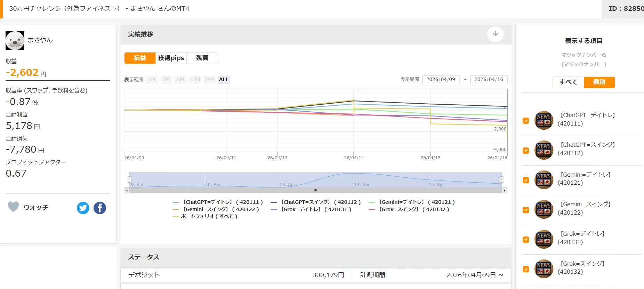644x289 pixels.
Task: Click the ChatGPT=デイトレ news icon
Action: click(x=544, y=120)
